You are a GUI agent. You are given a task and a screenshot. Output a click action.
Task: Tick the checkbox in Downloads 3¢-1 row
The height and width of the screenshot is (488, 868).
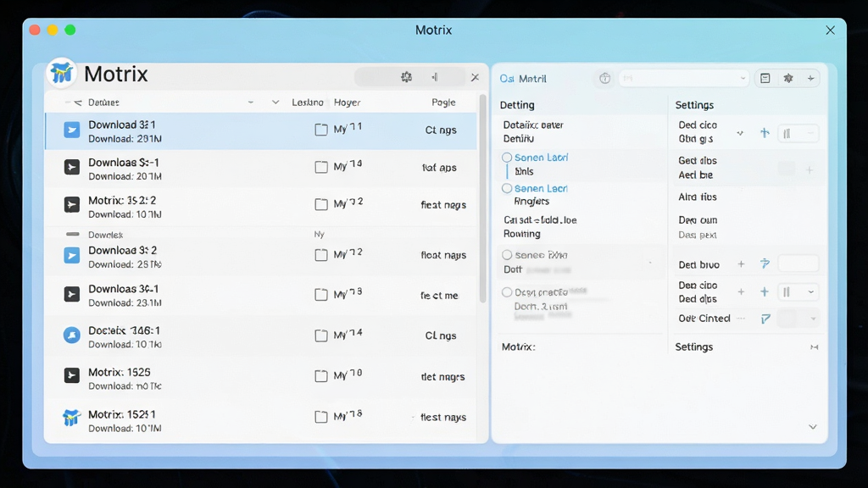pyautogui.click(x=321, y=294)
